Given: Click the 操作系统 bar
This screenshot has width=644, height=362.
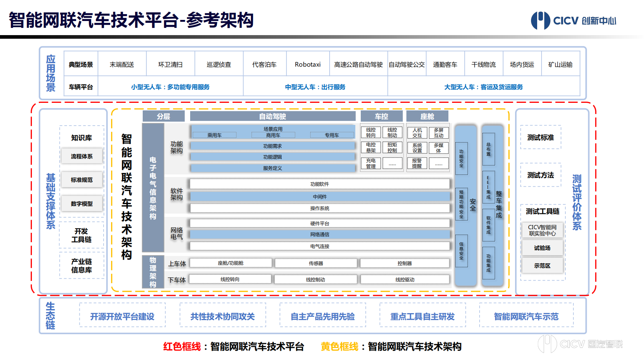Looking at the screenshot, I should (319, 208).
